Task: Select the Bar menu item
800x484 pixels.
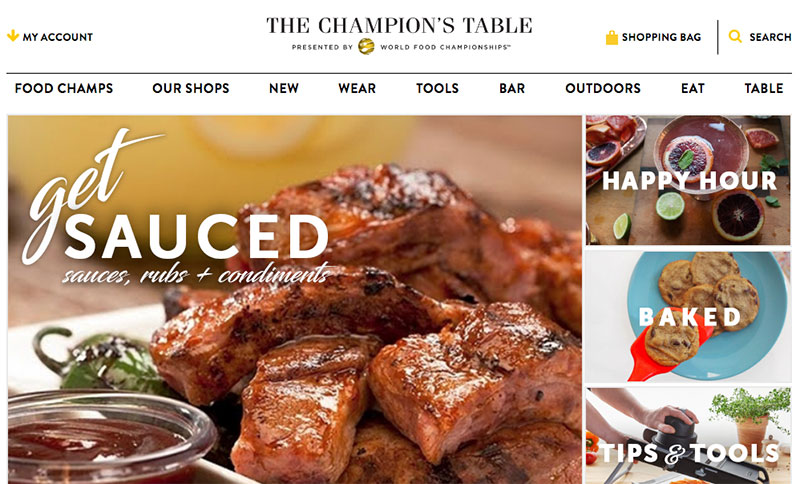Action: click(512, 88)
